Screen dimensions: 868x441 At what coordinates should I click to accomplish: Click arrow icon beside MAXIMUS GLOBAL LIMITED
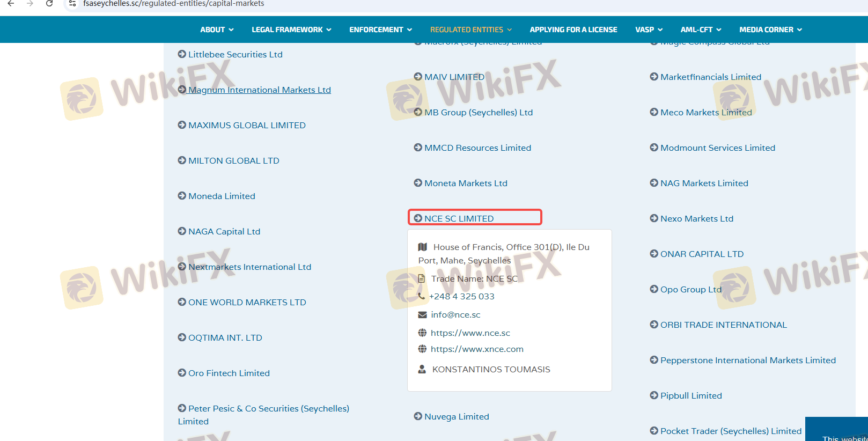(182, 125)
